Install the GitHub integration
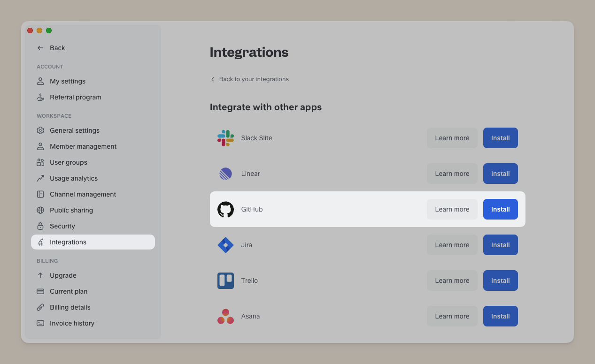The width and height of the screenshot is (595, 364). [x=500, y=209]
